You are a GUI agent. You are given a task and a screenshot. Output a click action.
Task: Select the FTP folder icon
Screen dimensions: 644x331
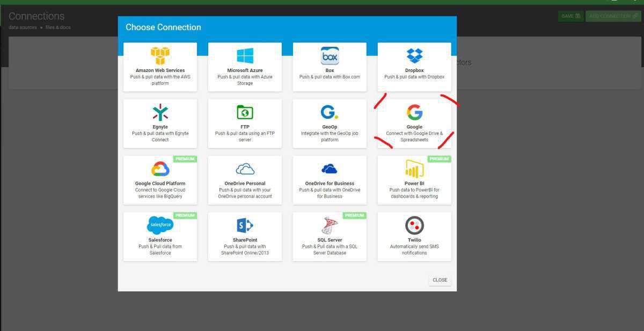[x=245, y=112]
